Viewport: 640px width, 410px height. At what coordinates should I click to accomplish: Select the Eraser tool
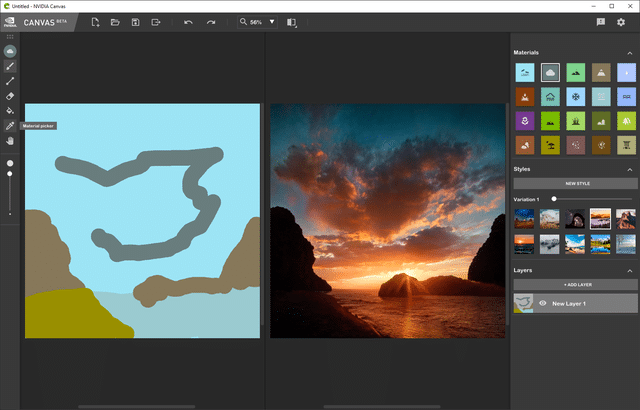click(x=10, y=96)
